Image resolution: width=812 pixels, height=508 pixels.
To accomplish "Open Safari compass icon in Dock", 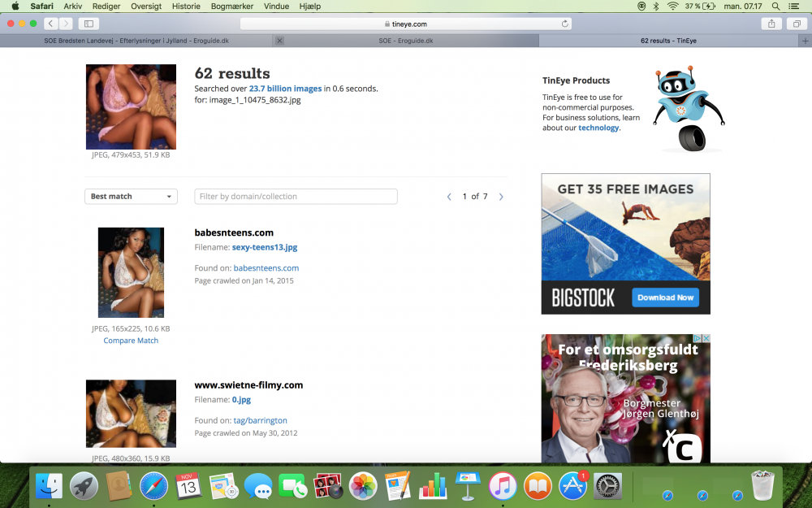I will click(153, 486).
